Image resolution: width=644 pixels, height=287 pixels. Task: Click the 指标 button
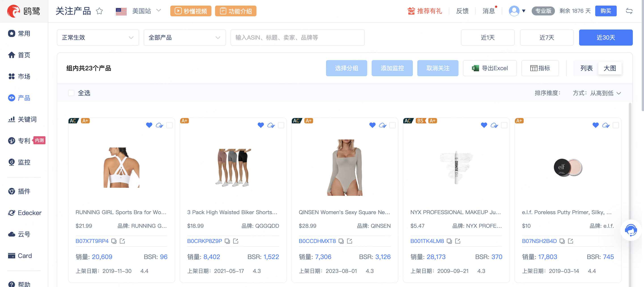[x=540, y=68]
